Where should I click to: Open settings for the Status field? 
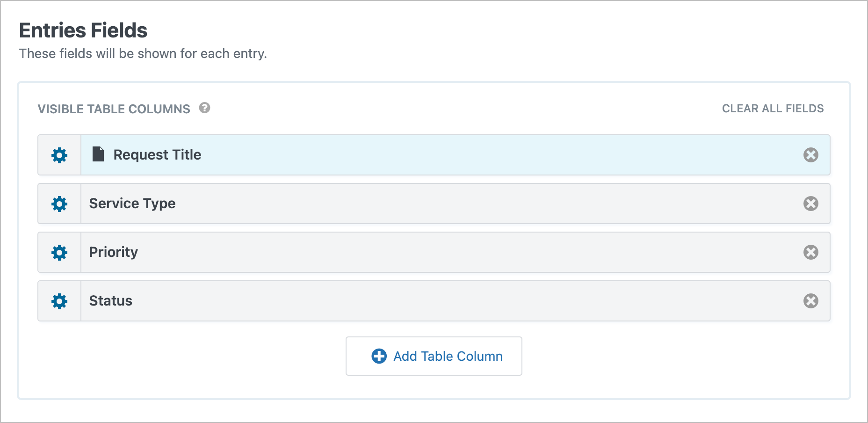tap(59, 301)
